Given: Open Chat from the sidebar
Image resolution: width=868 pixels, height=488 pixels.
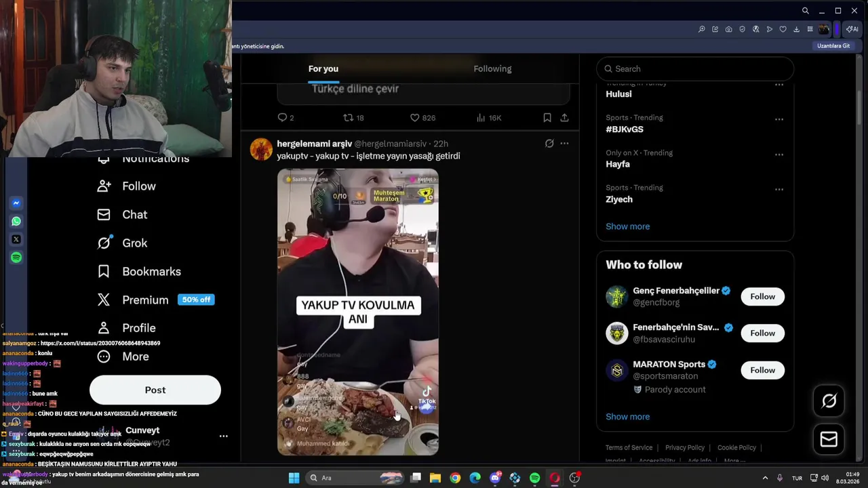Looking at the screenshot, I should point(122,215).
